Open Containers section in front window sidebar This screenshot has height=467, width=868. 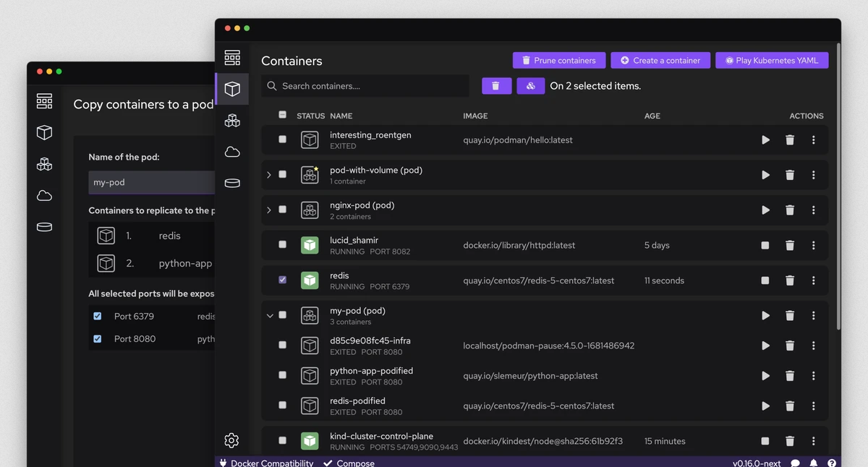(x=232, y=89)
